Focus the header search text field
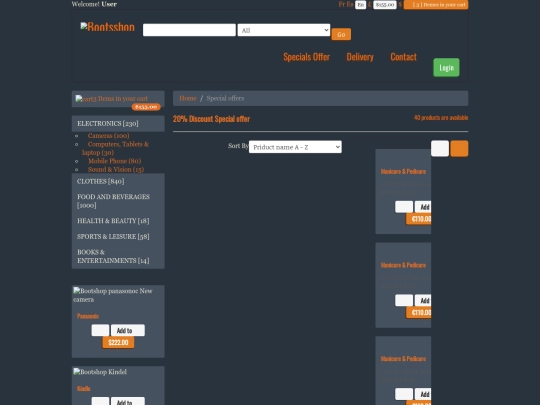 pos(189,30)
